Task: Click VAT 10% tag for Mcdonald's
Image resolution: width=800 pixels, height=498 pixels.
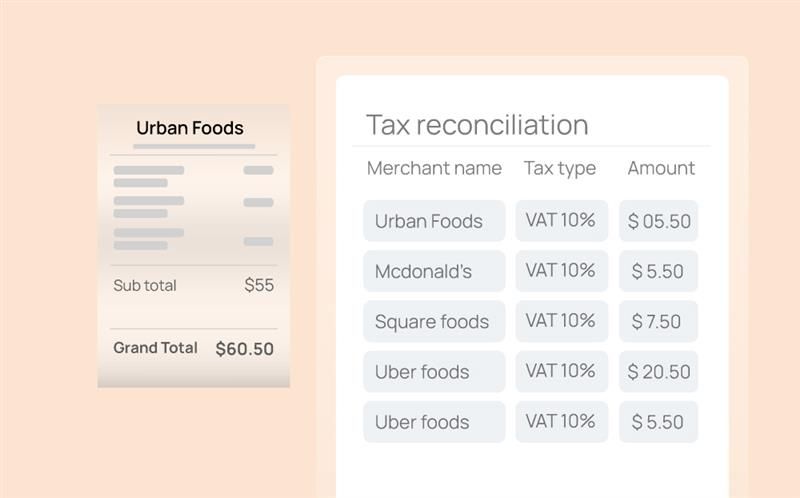Action: [562, 271]
